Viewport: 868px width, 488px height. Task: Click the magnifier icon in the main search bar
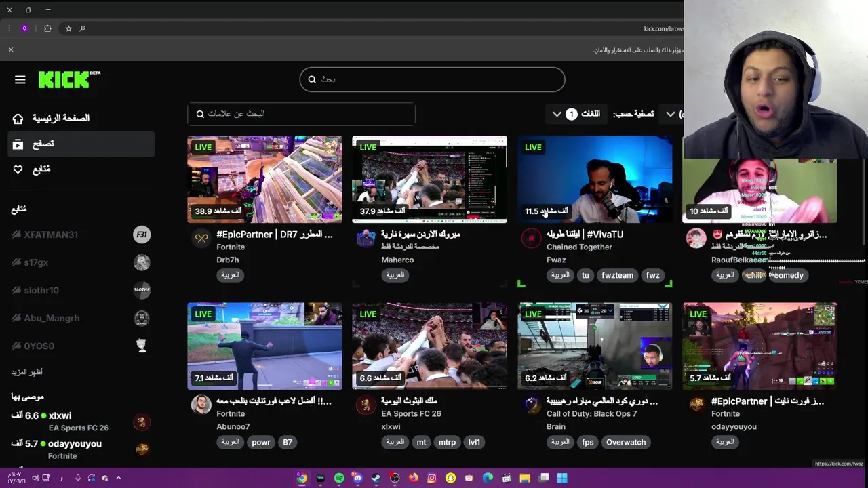(312, 79)
